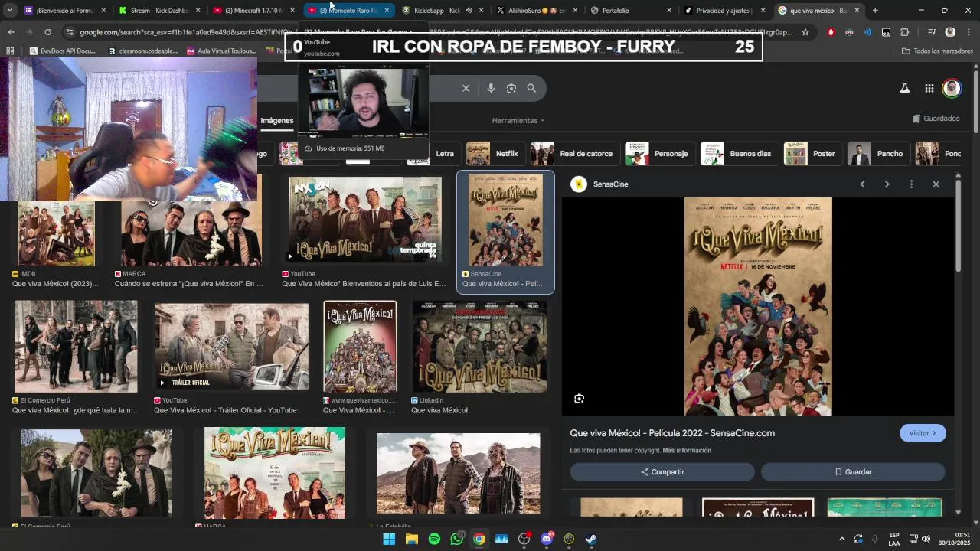Image resolution: width=980 pixels, height=551 pixels.
Task: Open the Herramientas dropdown
Action: [x=518, y=121]
